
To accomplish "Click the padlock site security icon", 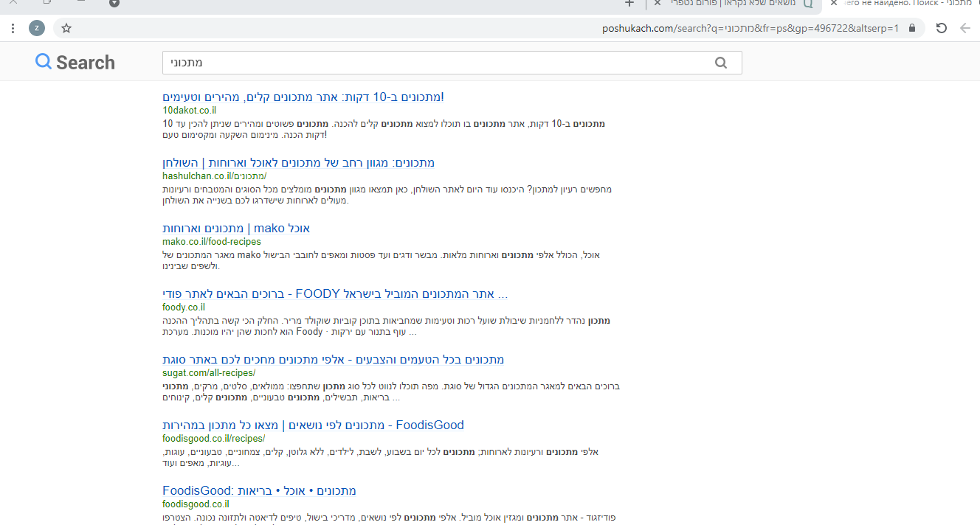I will tap(912, 28).
